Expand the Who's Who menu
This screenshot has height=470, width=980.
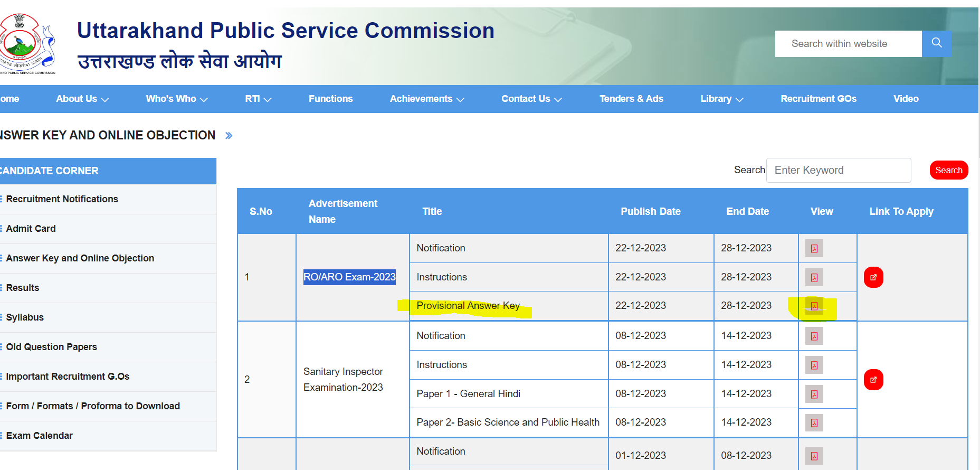point(177,99)
